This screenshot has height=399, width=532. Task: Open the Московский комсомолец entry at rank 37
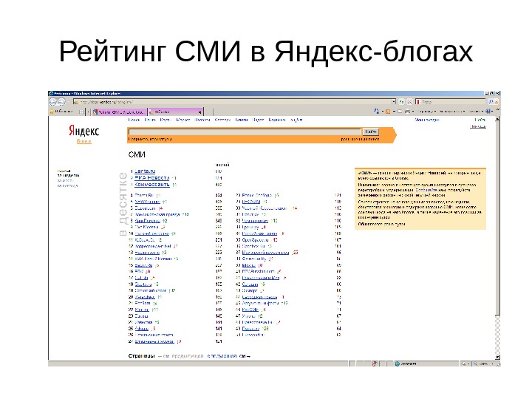(x=265, y=253)
